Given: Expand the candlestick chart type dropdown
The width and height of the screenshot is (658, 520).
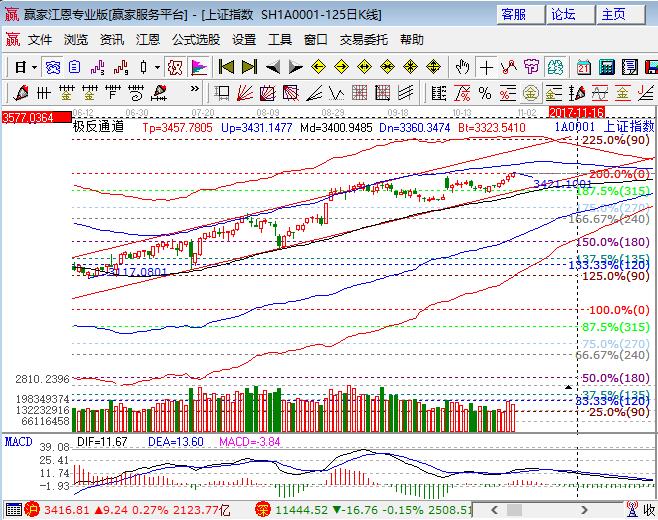Looking at the screenshot, I should [157, 67].
